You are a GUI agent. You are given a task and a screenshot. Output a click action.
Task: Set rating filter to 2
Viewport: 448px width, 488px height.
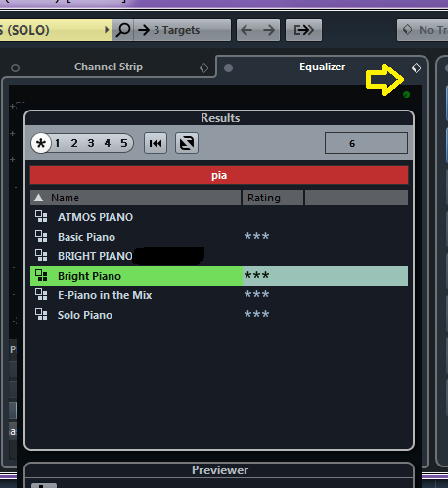[x=74, y=143]
